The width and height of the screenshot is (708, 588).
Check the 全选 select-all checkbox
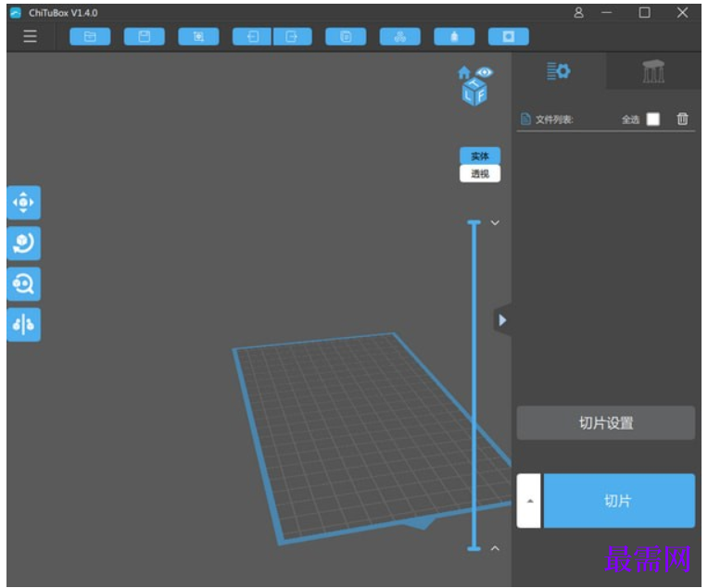click(653, 119)
